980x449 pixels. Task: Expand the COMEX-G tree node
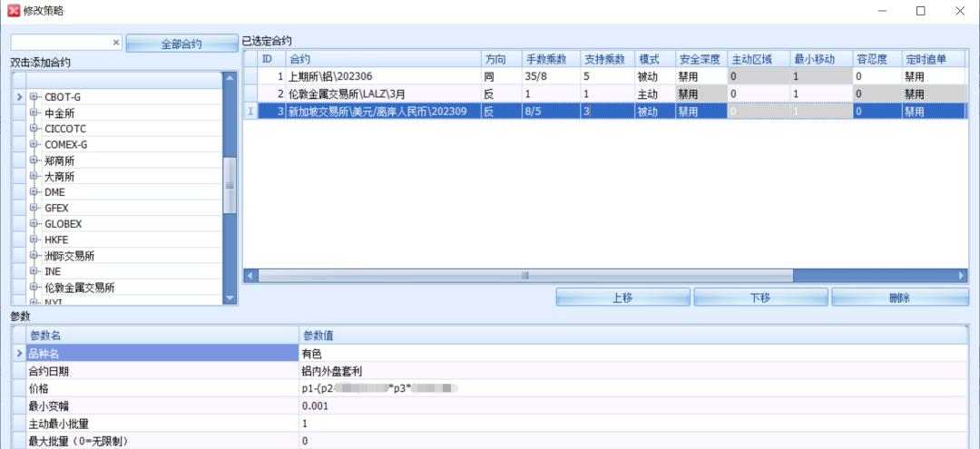pyautogui.click(x=34, y=145)
